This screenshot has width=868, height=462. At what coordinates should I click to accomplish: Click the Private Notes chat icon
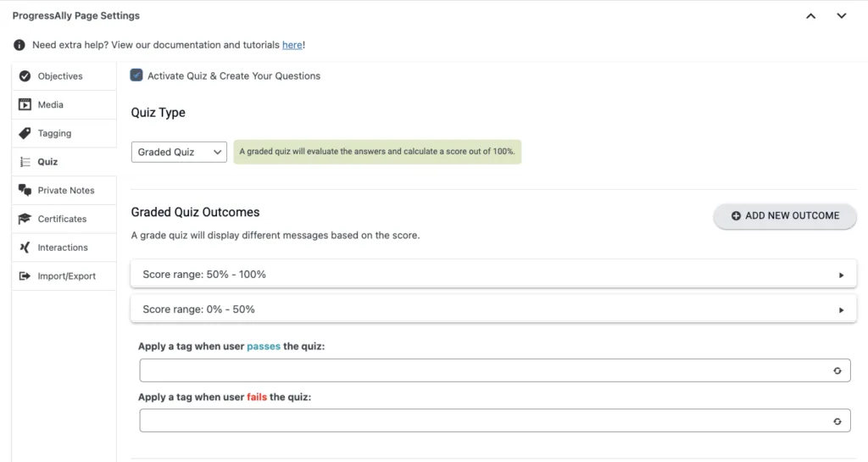[25, 191]
